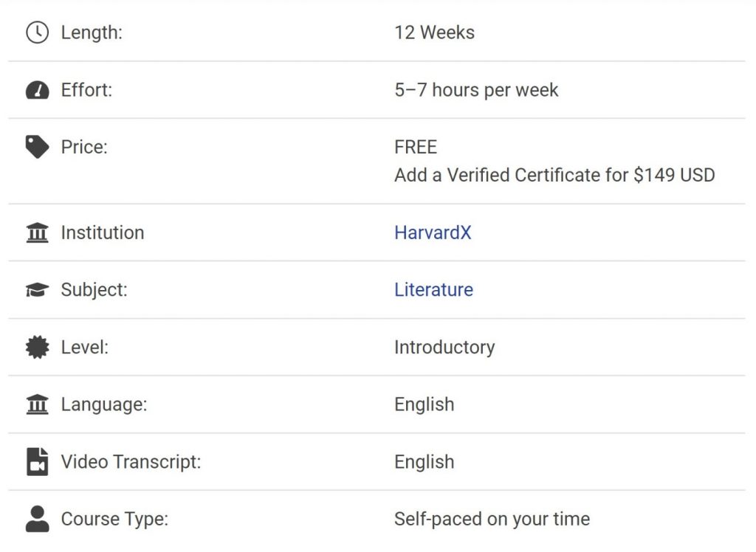Click the Introductory level value
756x552 pixels.
click(x=444, y=347)
